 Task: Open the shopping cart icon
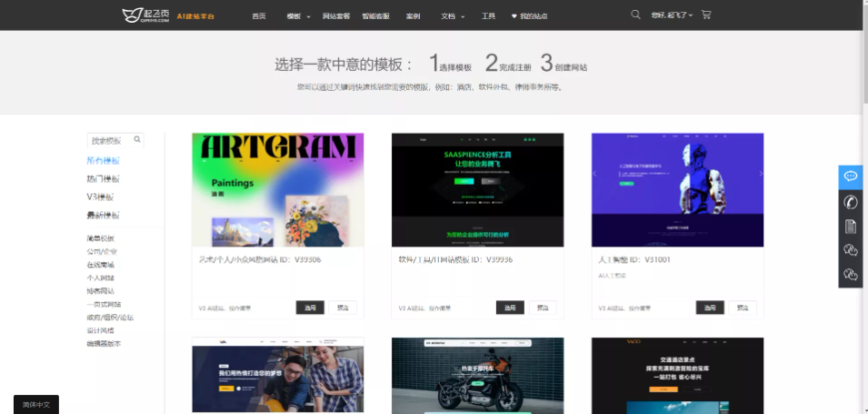coord(706,15)
